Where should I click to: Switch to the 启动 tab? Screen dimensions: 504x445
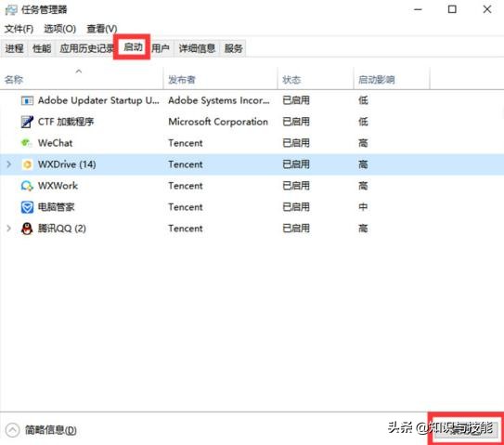(x=133, y=47)
